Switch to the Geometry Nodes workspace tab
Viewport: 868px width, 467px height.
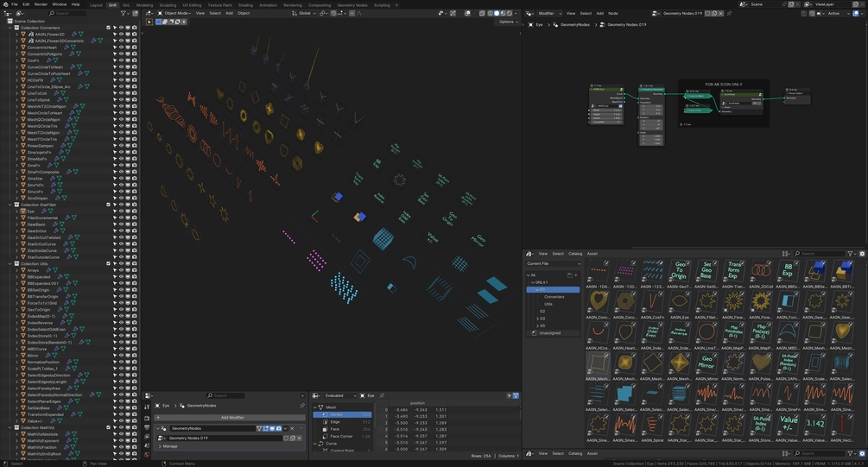[x=352, y=5]
